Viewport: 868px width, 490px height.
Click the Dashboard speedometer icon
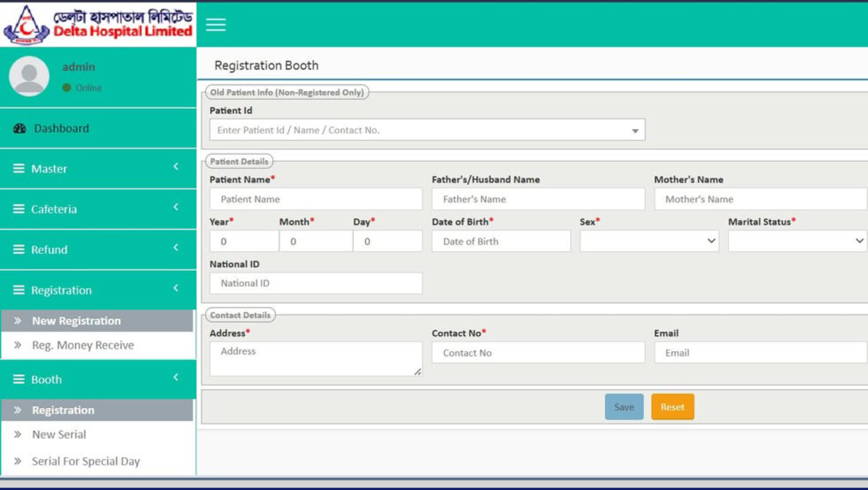tap(19, 128)
